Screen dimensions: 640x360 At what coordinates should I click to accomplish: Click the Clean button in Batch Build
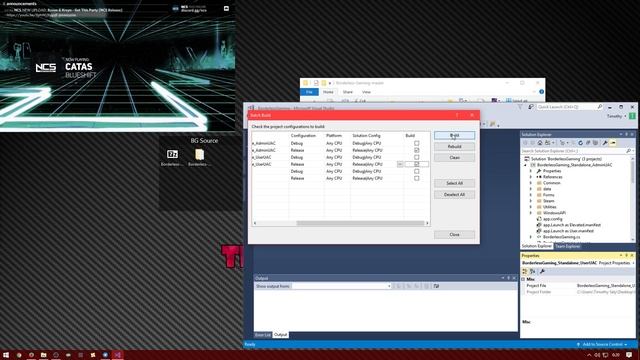[454, 157]
